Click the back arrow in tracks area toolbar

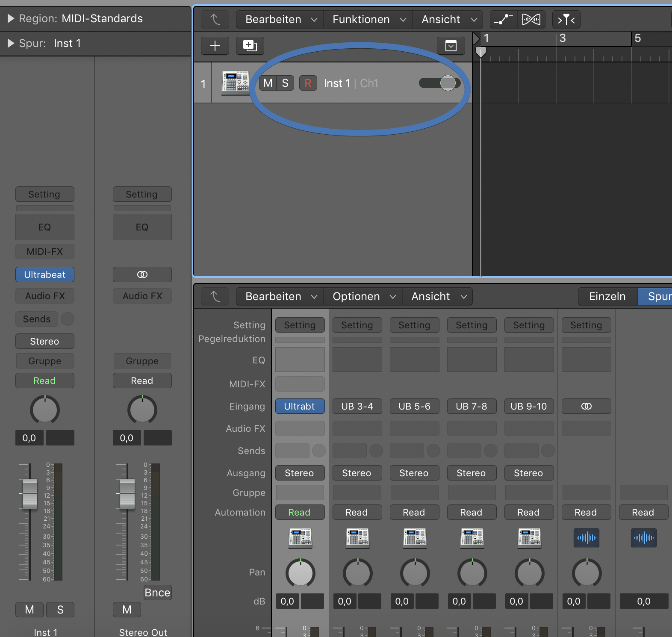215,19
